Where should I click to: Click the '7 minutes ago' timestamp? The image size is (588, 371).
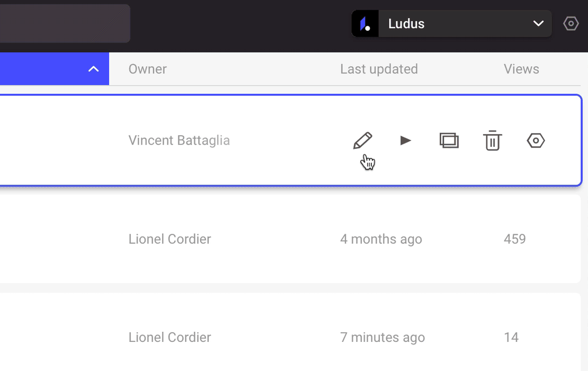click(x=382, y=338)
